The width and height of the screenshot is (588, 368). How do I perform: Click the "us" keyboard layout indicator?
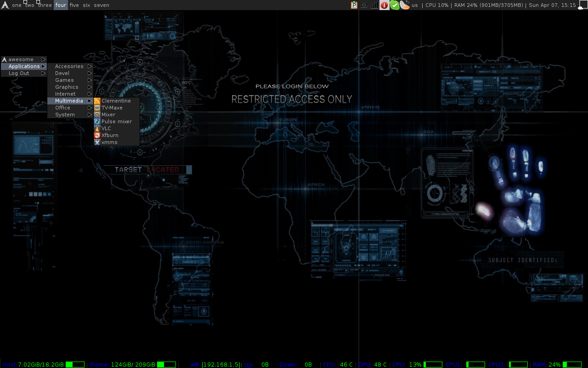tap(415, 5)
